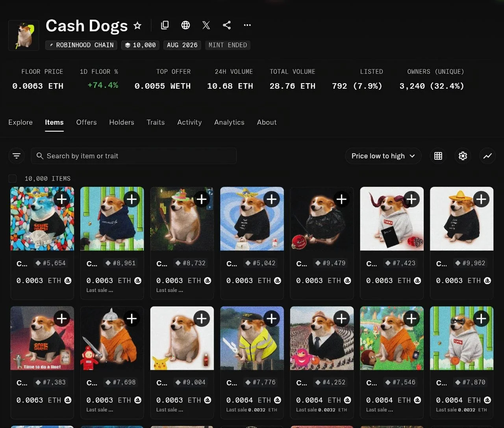504x428 pixels.
Task: Click the 10,000 ITEMS count label
Action: pyautogui.click(x=48, y=179)
